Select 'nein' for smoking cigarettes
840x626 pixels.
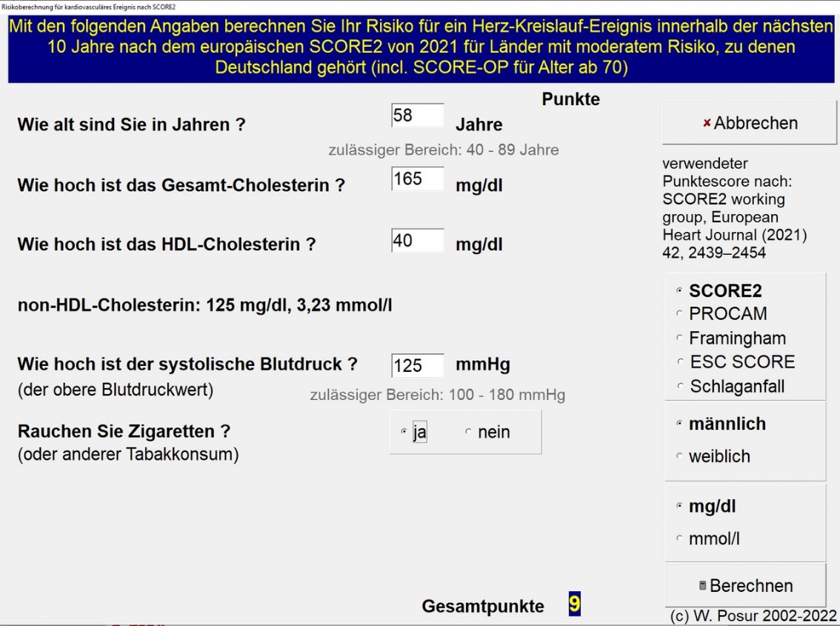(x=469, y=432)
